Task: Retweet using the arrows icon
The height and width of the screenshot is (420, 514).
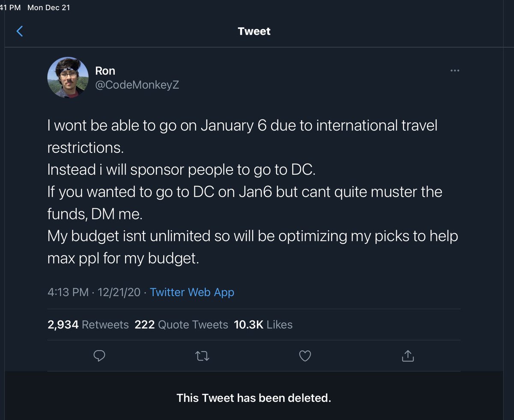Action: [202, 356]
